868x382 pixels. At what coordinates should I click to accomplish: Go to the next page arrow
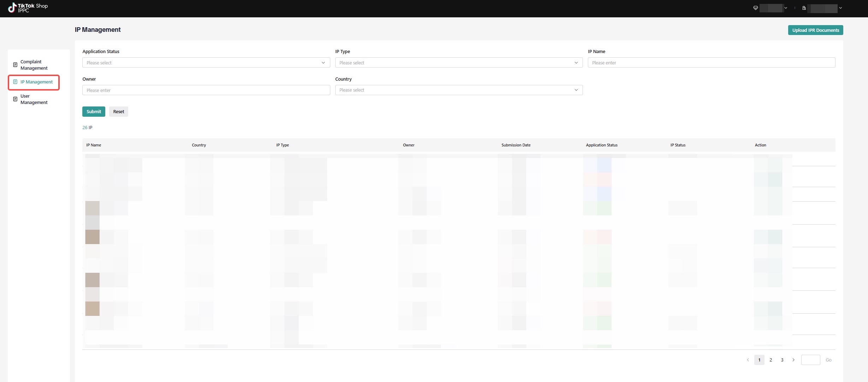793,360
